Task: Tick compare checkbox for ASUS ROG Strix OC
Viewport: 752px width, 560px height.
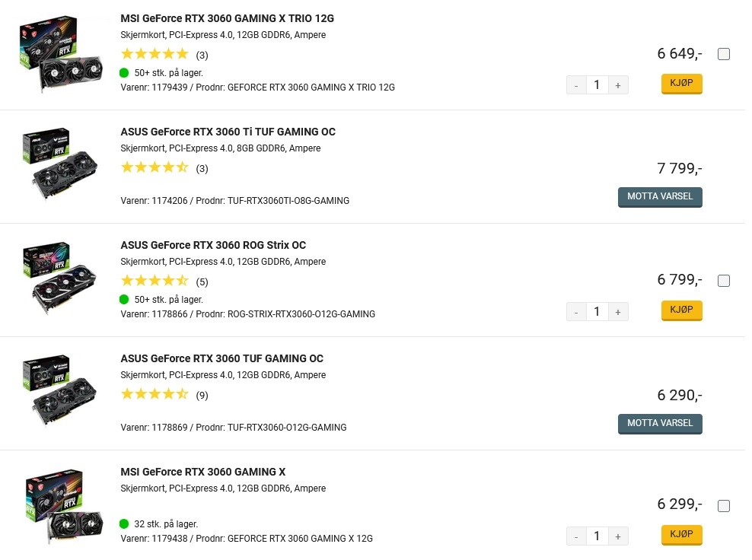Action: tap(723, 281)
